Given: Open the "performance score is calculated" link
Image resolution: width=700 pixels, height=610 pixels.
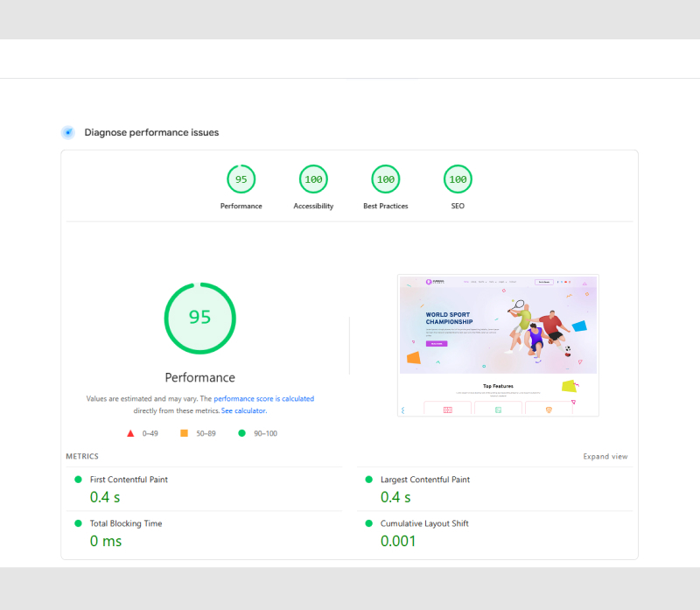Looking at the screenshot, I should (x=263, y=398).
